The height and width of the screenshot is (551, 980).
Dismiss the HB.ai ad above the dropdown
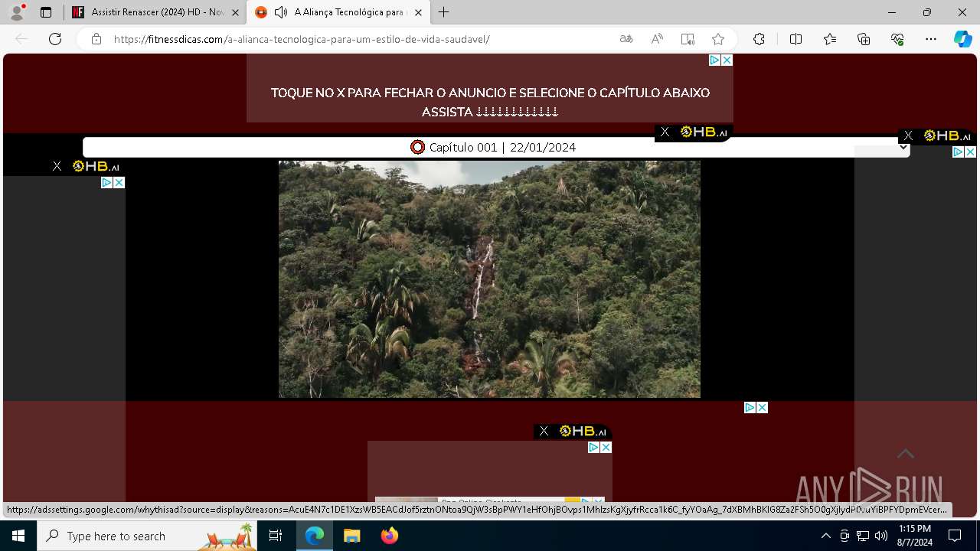coord(665,132)
